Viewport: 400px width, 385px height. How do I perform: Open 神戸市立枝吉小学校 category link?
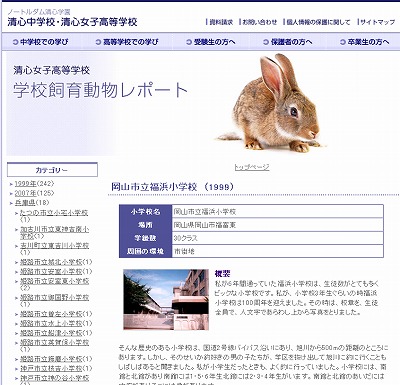pyautogui.click(x=51, y=368)
